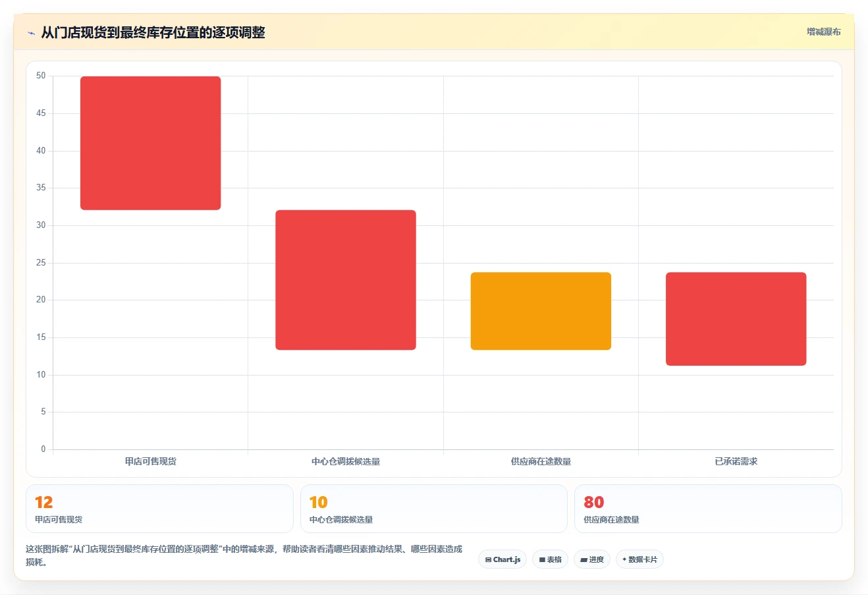
Task: Click the 甲店可售现货 x-axis label
Action: click(x=151, y=461)
